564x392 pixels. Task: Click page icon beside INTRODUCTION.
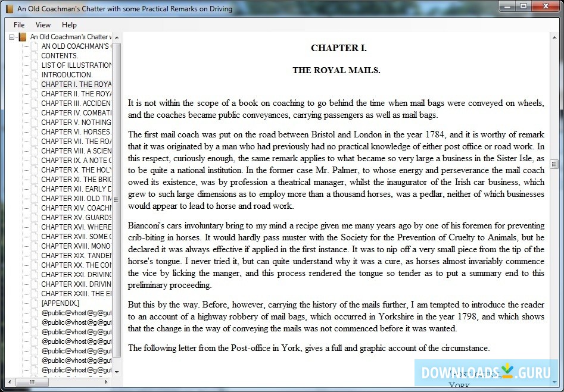tap(34, 75)
